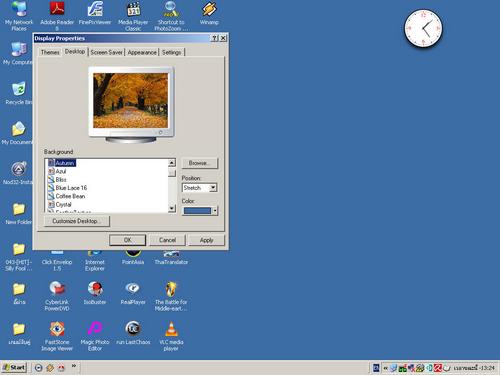Open the desktop Color picker dropdown
Image resolution: width=500 pixels, height=375 pixels.
(200, 211)
